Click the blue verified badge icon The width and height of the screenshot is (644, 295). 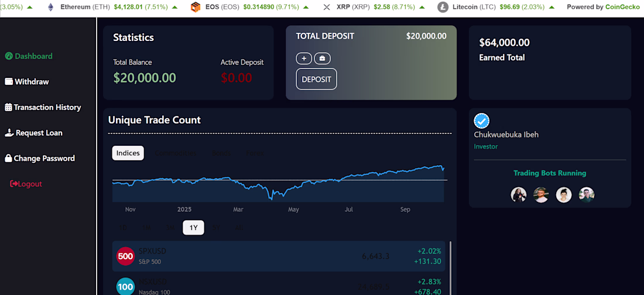[481, 121]
